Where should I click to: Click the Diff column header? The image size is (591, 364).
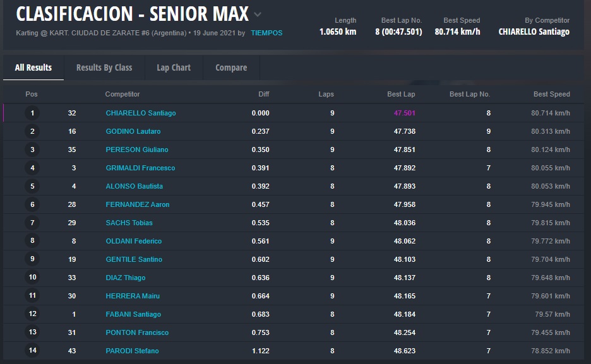263,95
